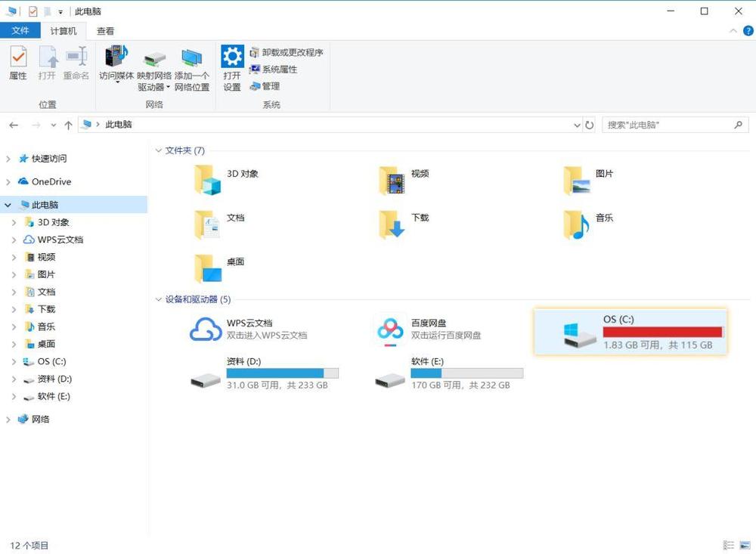756x554 pixels.
Task: Switch to details view using bottom-right toggle
Action: point(728,545)
